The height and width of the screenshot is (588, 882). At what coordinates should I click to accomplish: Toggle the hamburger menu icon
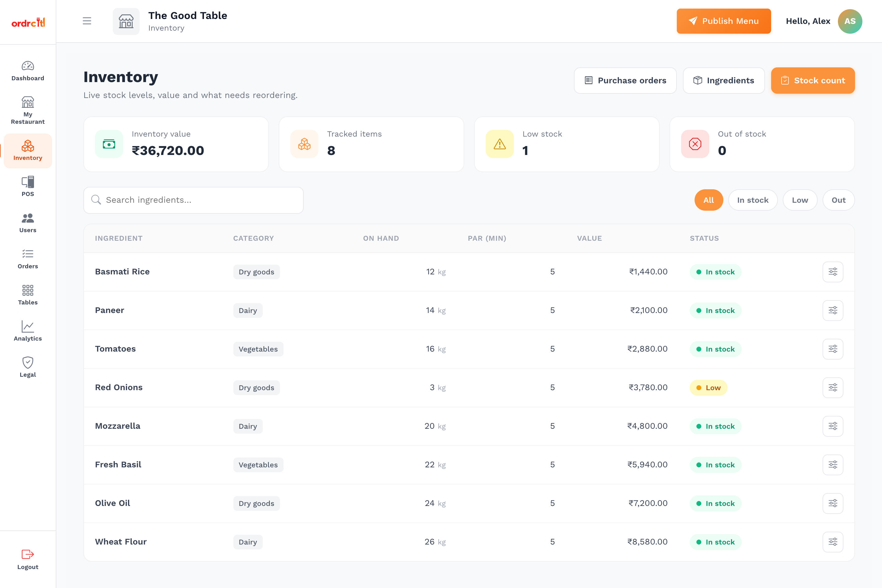(x=87, y=21)
